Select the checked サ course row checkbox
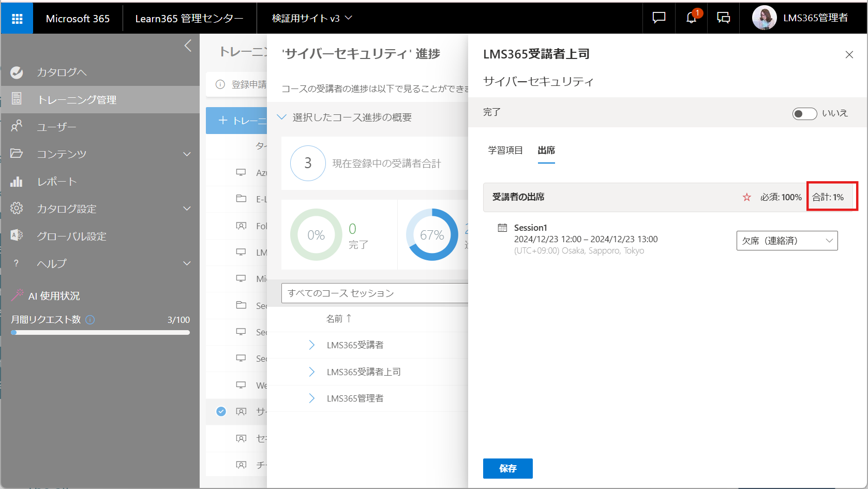The image size is (868, 489). (221, 411)
